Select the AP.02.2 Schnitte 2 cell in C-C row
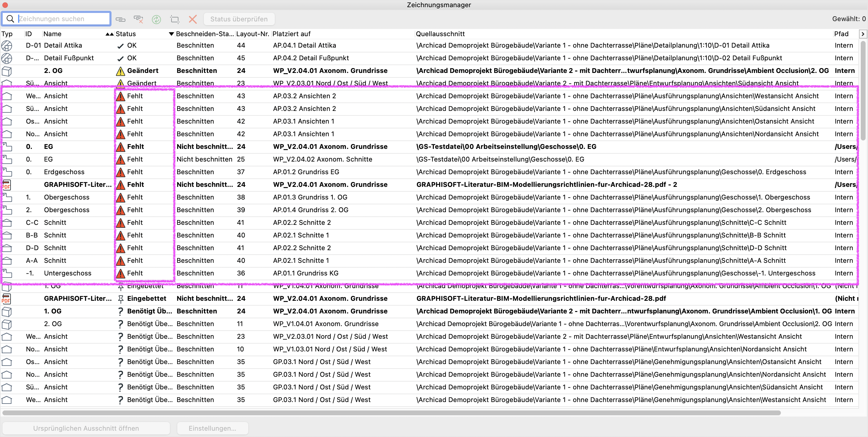 [x=302, y=223]
